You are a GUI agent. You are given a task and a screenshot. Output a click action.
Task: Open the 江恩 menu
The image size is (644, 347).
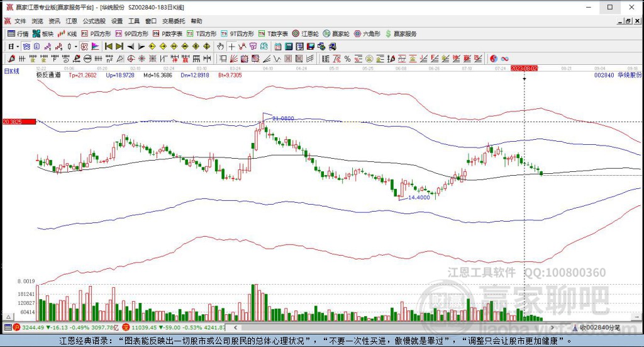click(72, 21)
